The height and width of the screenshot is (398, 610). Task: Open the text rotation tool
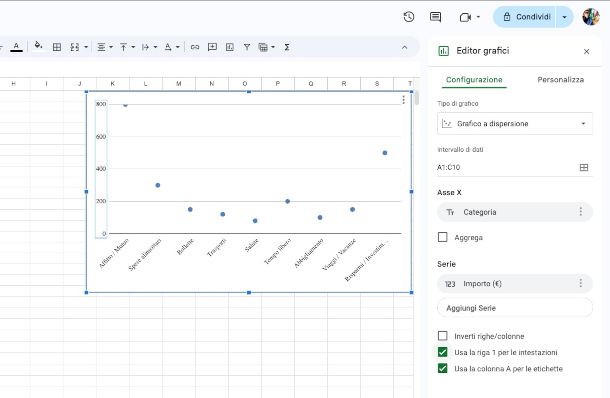click(x=168, y=47)
